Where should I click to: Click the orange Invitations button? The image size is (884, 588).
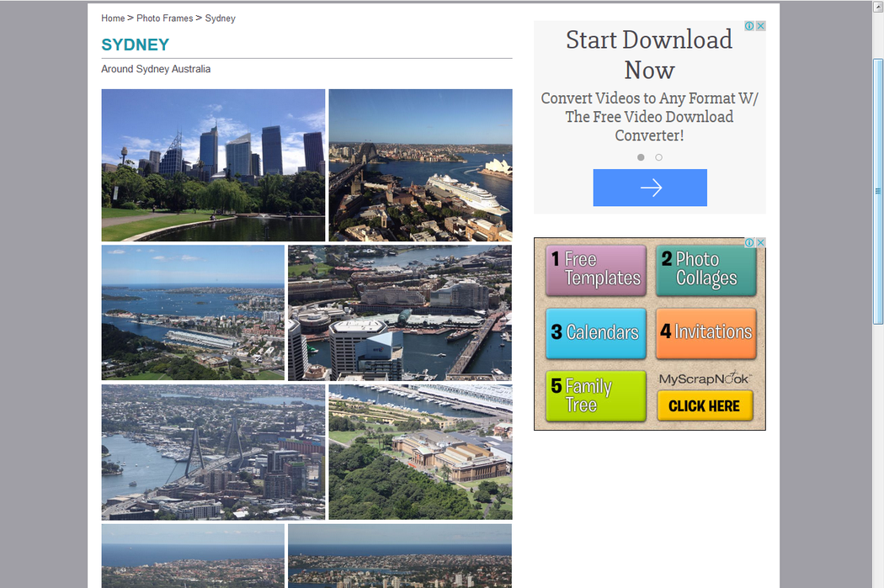click(x=706, y=332)
